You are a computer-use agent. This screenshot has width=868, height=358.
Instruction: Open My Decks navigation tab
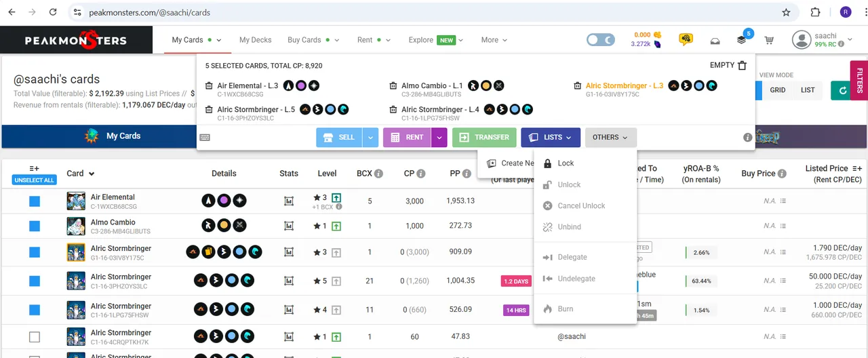click(x=256, y=40)
